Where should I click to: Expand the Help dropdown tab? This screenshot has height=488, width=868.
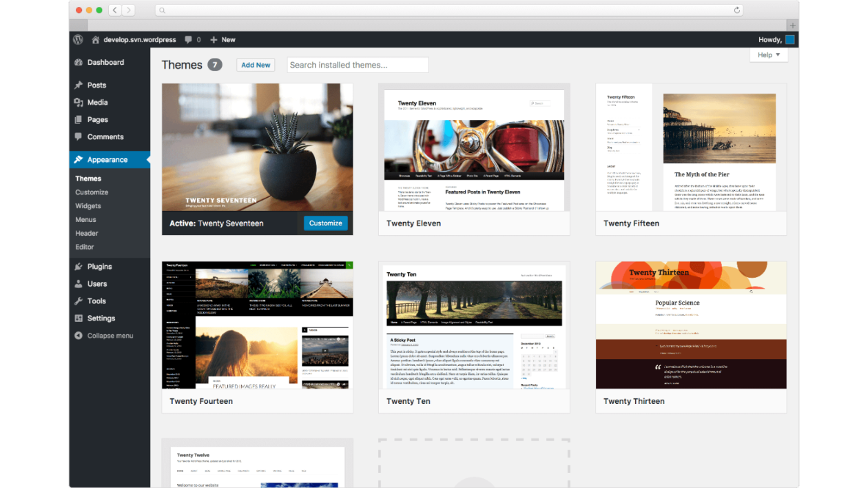point(769,55)
